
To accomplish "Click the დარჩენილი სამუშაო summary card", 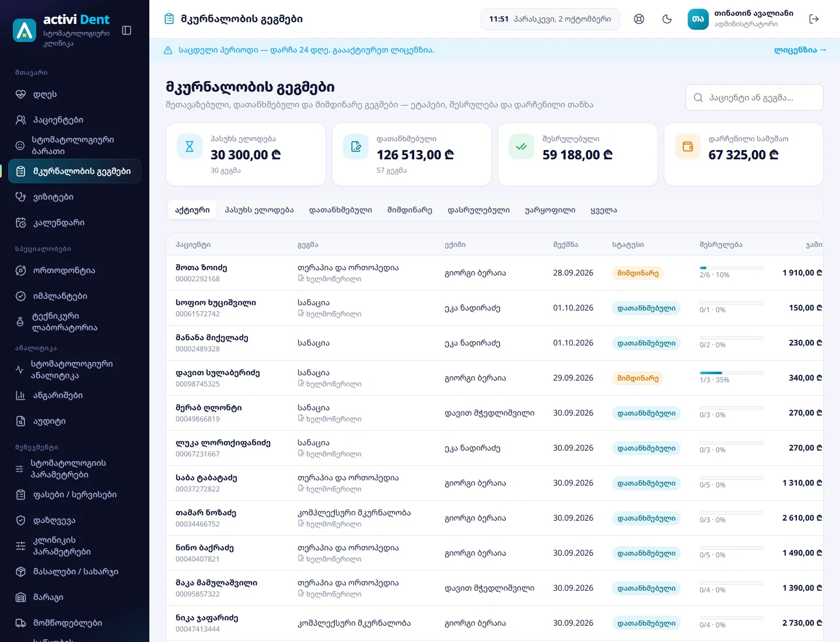I will (744, 154).
